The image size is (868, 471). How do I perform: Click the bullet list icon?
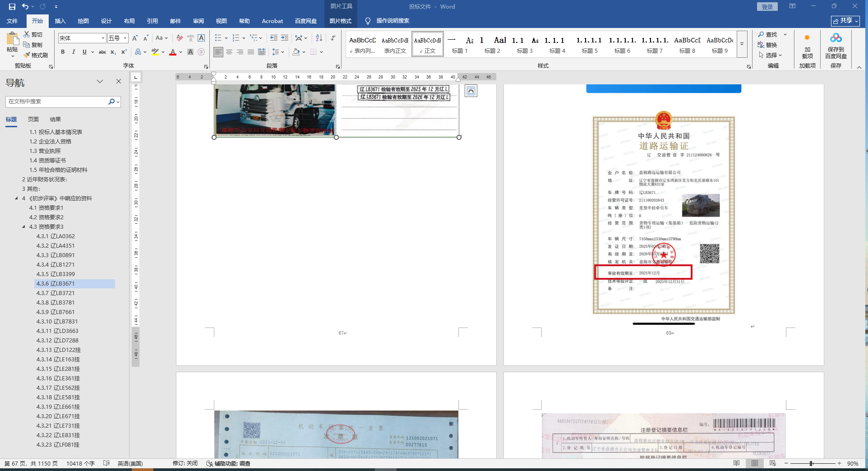coord(218,38)
